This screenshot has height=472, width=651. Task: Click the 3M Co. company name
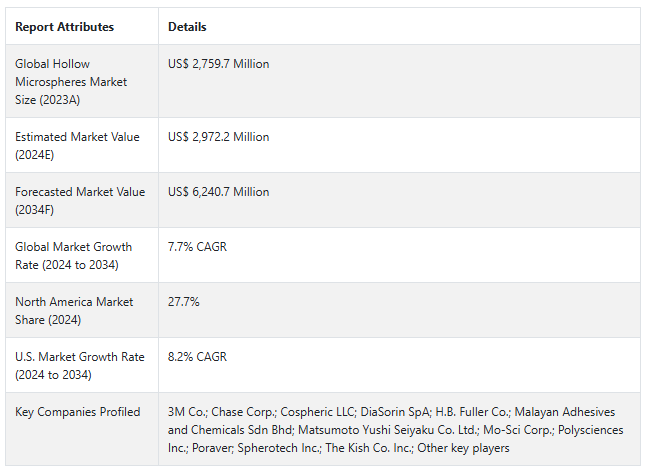point(187,412)
